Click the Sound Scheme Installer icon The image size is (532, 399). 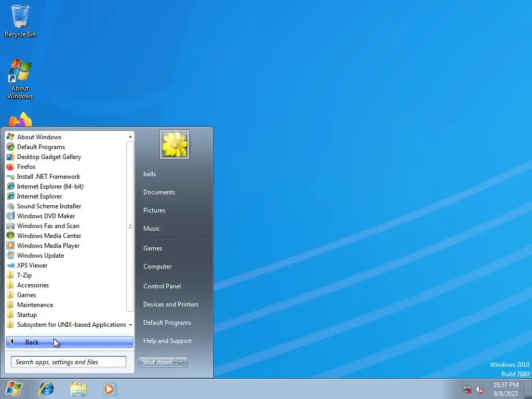[10, 206]
